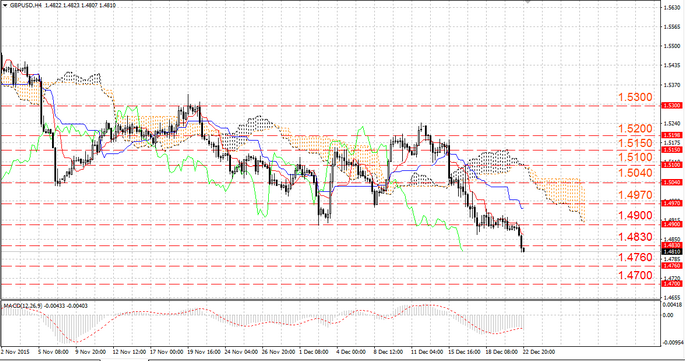Click the 18 Dec 08:00 time label
The image size is (685, 361).
pyautogui.click(x=502, y=352)
